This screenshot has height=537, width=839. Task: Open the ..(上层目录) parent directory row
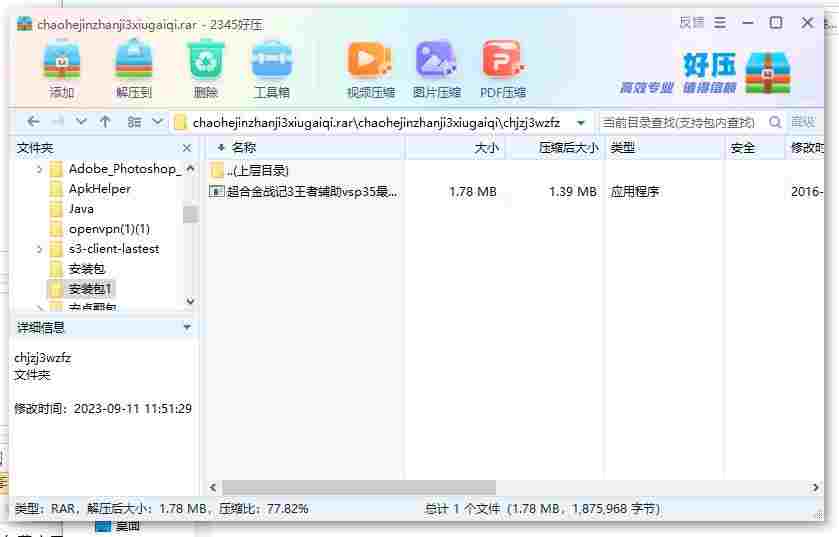click(257, 171)
